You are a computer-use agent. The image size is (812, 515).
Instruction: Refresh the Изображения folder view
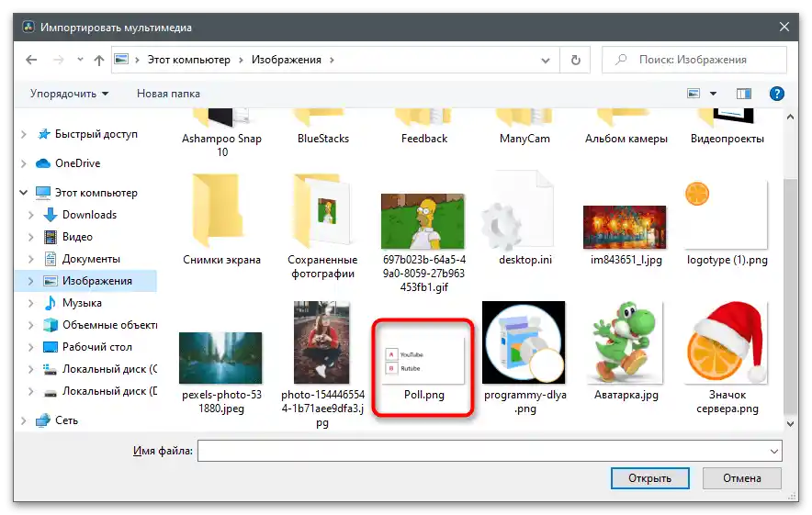click(575, 60)
